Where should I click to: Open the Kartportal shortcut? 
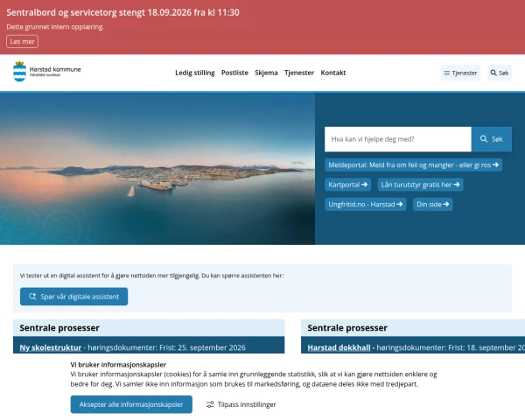347,185
